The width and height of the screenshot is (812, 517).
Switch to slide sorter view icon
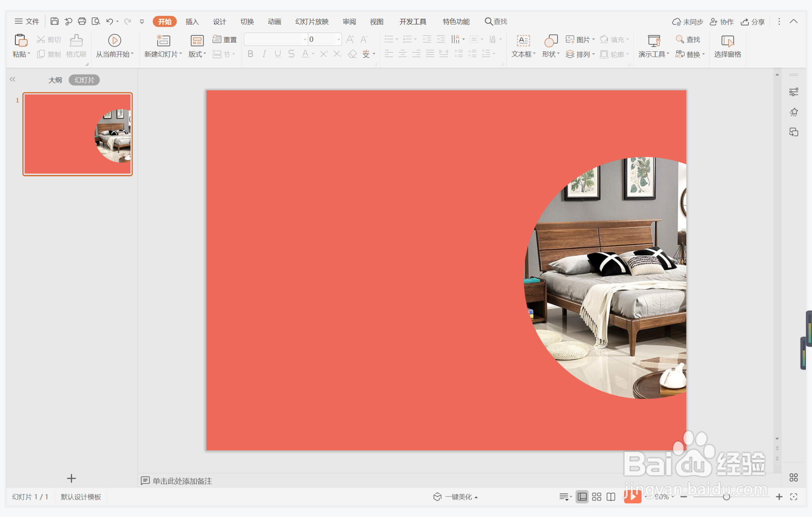point(597,497)
